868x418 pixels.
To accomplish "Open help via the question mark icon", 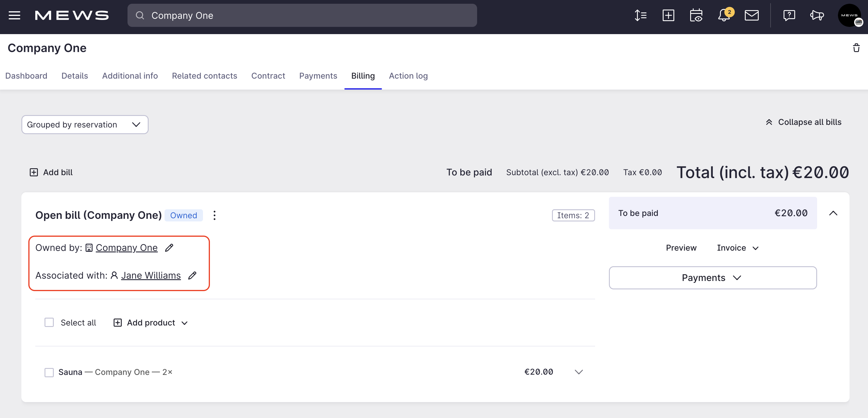I will tap(789, 15).
